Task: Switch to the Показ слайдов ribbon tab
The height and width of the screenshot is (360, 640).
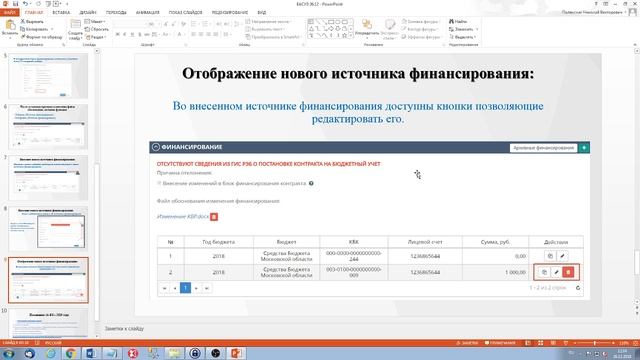Action: point(185,13)
